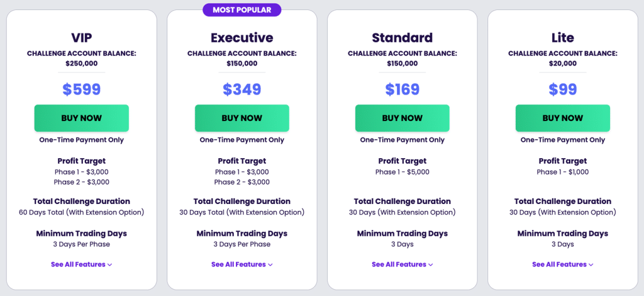Select the $349 Executive price

[x=241, y=89]
